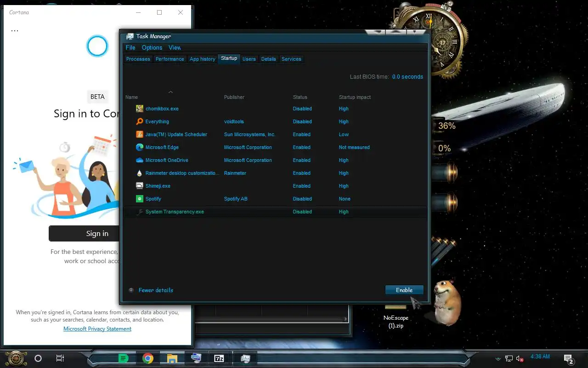Open File Explorer from the taskbar

172,358
